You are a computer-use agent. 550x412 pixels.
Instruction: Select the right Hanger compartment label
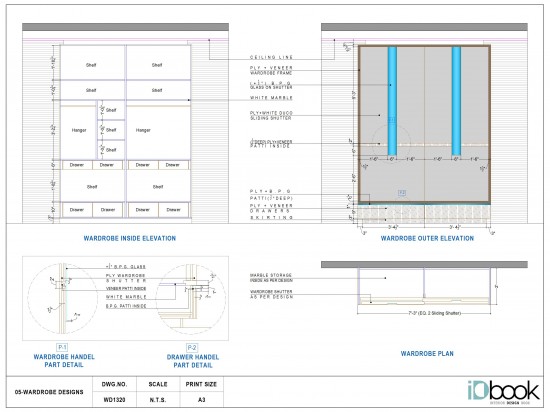point(143,130)
